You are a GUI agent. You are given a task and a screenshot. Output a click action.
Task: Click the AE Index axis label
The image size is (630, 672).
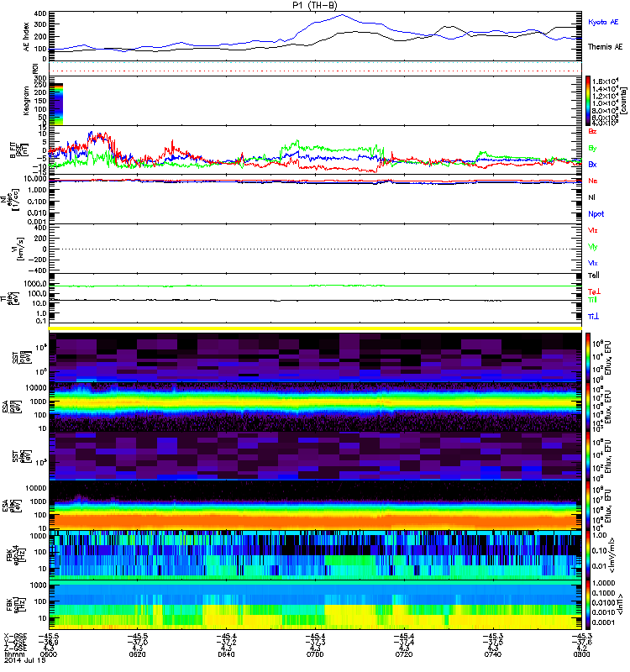coord(27,36)
